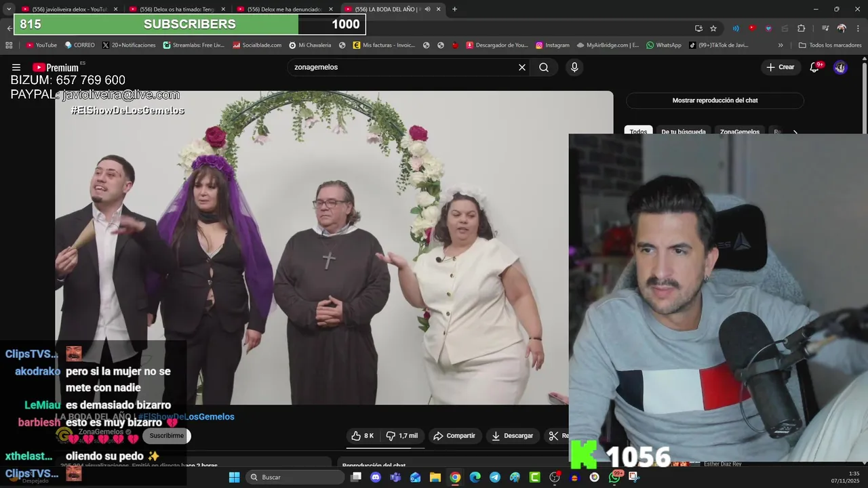Image resolution: width=868 pixels, height=488 pixels.
Task: Open YouTube account avatar menu
Action: pos(840,67)
